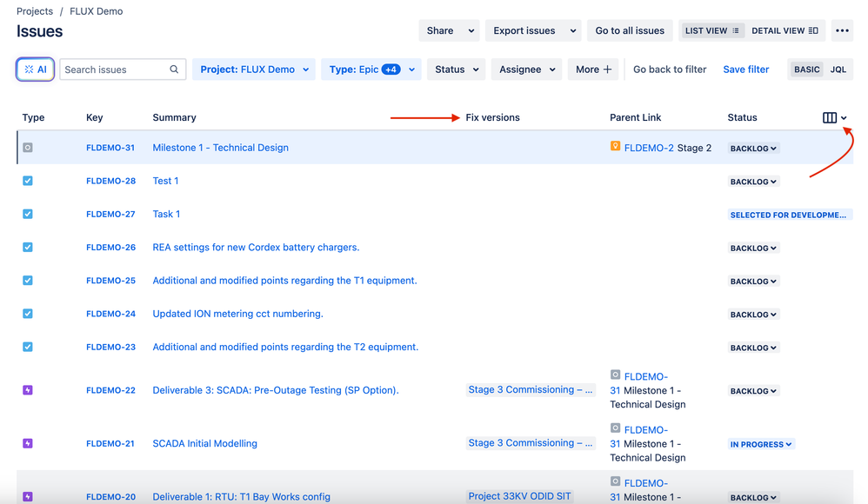The width and height of the screenshot is (868, 504).
Task: Select JQL search mode
Action: (x=838, y=70)
